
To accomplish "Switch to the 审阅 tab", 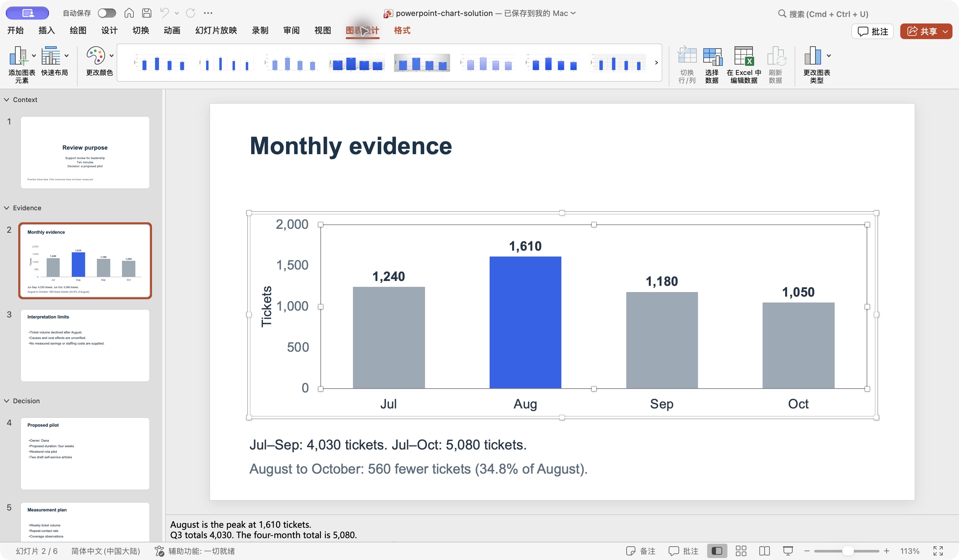I will (x=292, y=30).
